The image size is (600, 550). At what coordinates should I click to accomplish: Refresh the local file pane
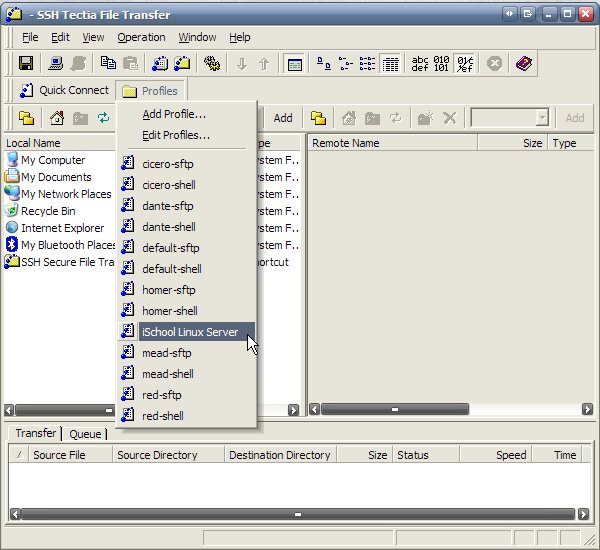pyautogui.click(x=103, y=118)
